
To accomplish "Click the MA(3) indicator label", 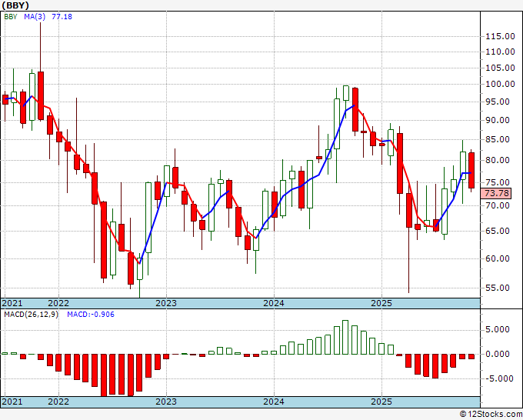I will (x=35, y=16).
